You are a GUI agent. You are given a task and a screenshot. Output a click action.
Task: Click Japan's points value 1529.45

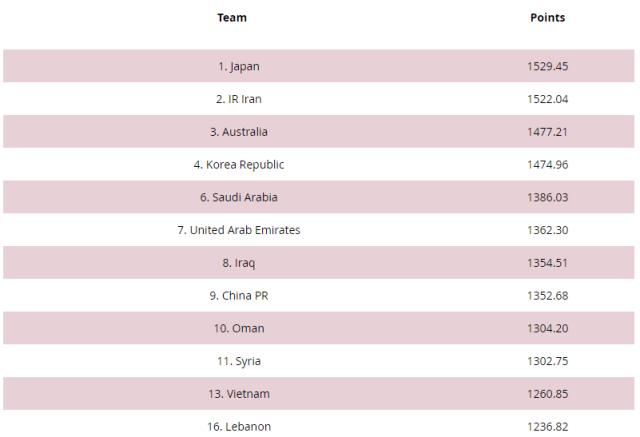point(547,67)
